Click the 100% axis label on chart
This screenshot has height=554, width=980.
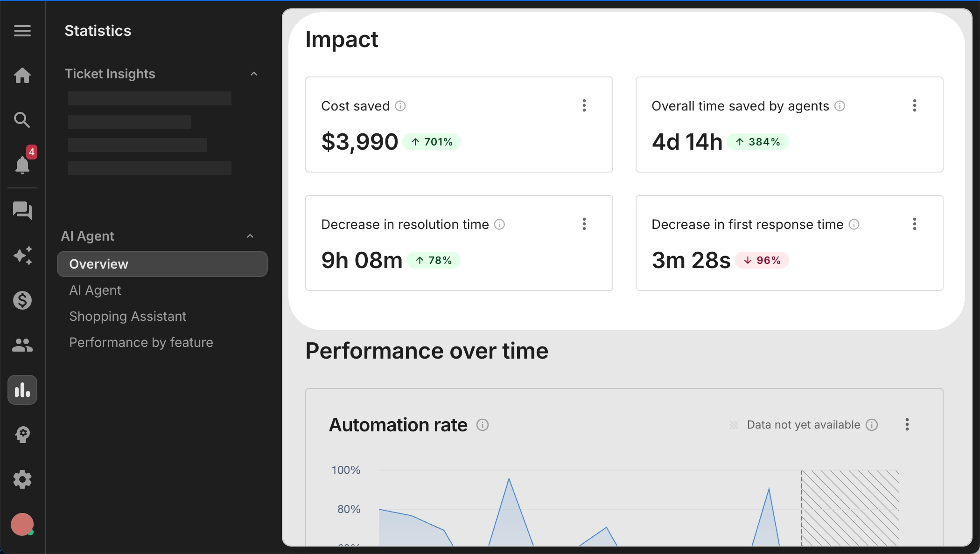coord(346,470)
